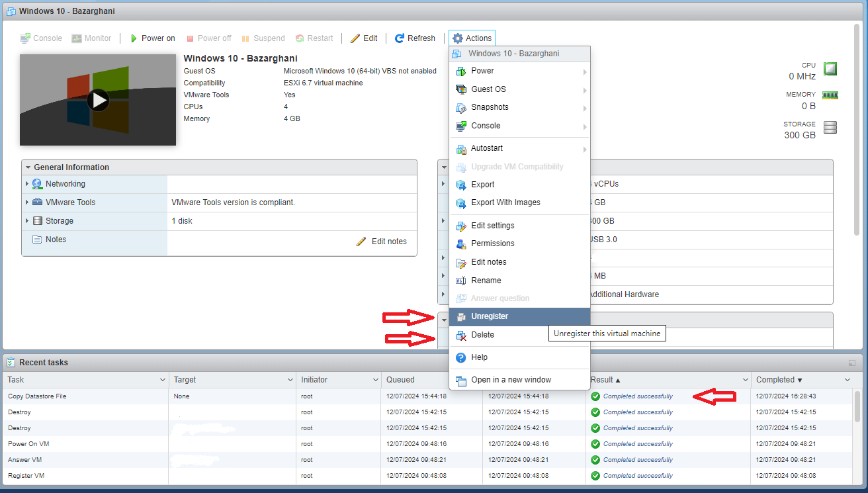Expand the VMware Tools row
Viewport: 868px width, 493px height.
[27, 202]
